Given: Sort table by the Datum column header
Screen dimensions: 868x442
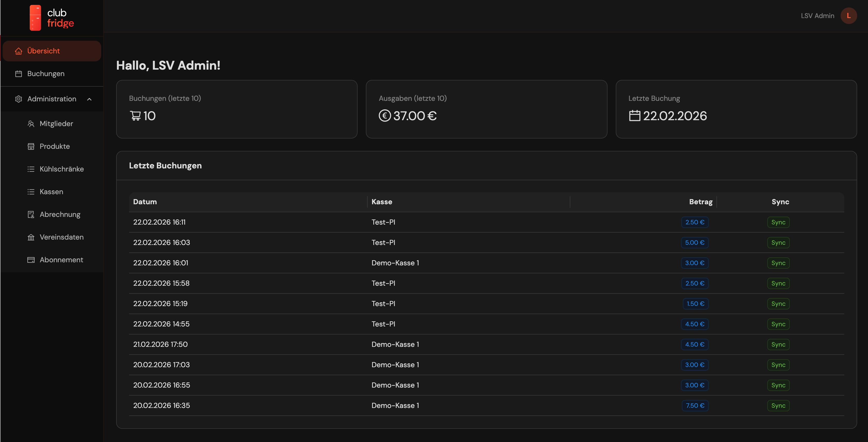Looking at the screenshot, I should point(145,202).
